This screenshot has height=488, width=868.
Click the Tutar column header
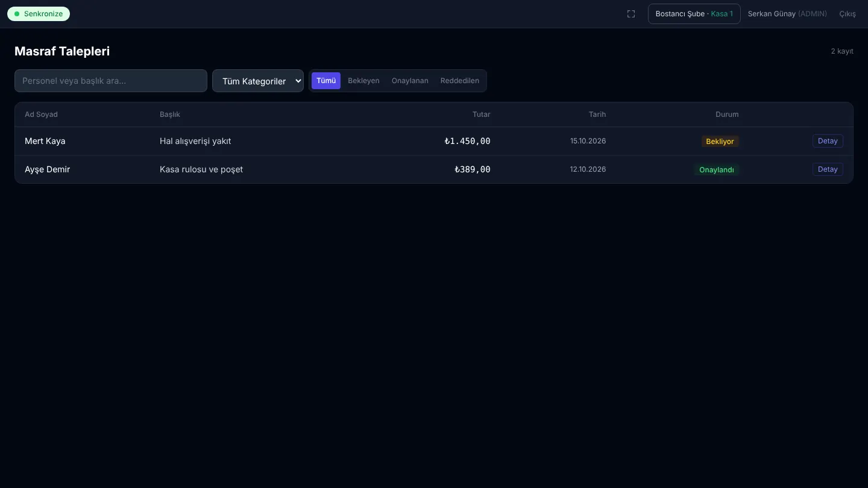point(482,114)
